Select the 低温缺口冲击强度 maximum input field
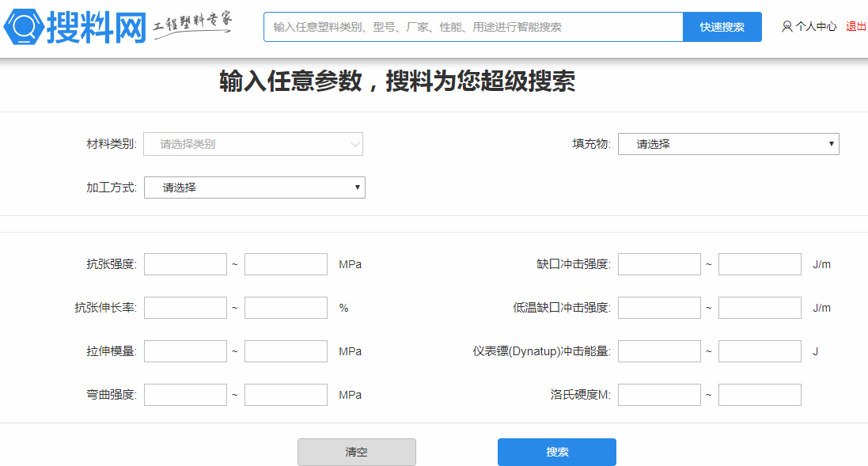The height and width of the screenshot is (466, 868). [x=760, y=308]
